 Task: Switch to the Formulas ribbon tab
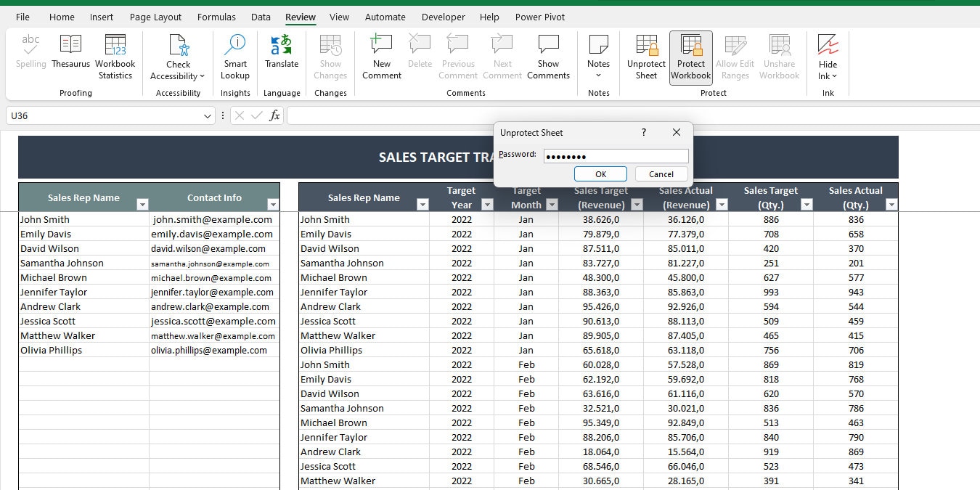216,17
